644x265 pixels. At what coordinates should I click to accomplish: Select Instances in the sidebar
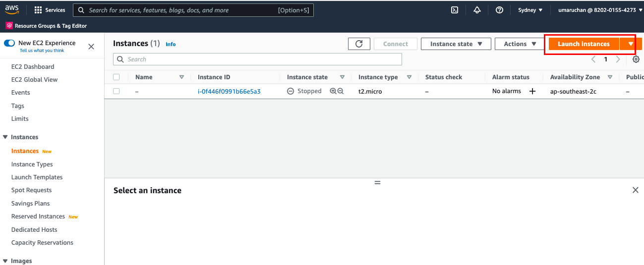pyautogui.click(x=25, y=151)
